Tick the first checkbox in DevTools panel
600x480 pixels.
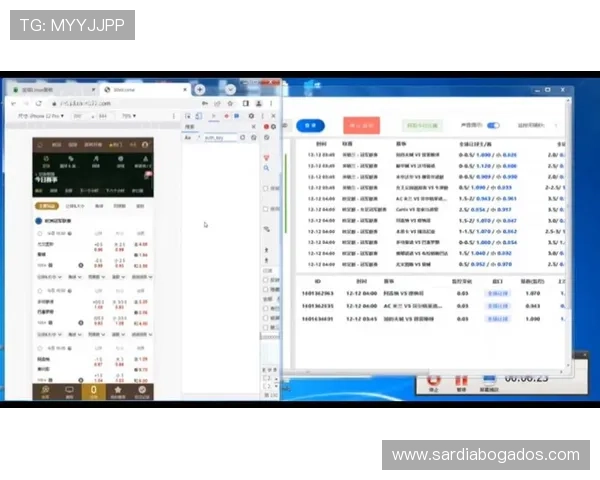pyautogui.click(x=264, y=188)
